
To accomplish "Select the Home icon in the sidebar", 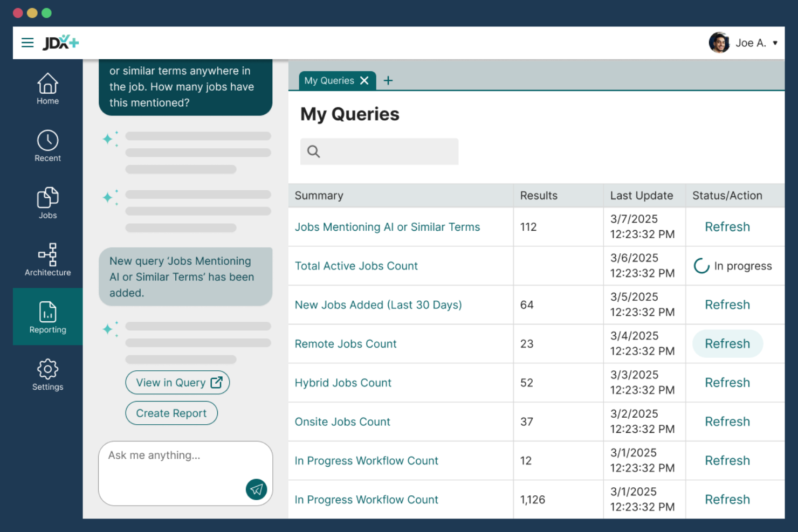I will click(x=47, y=88).
